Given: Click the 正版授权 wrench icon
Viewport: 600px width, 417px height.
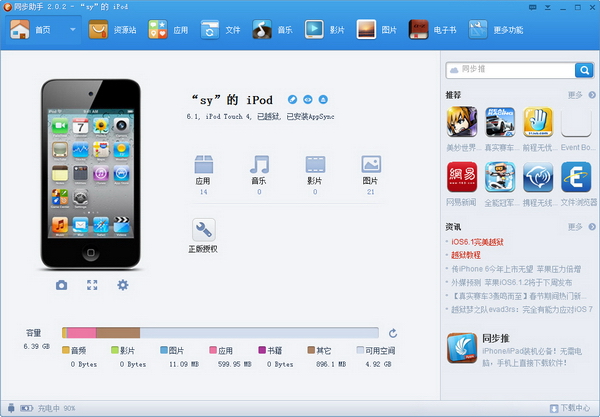Looking at the screenshot, I should (203, 230).
